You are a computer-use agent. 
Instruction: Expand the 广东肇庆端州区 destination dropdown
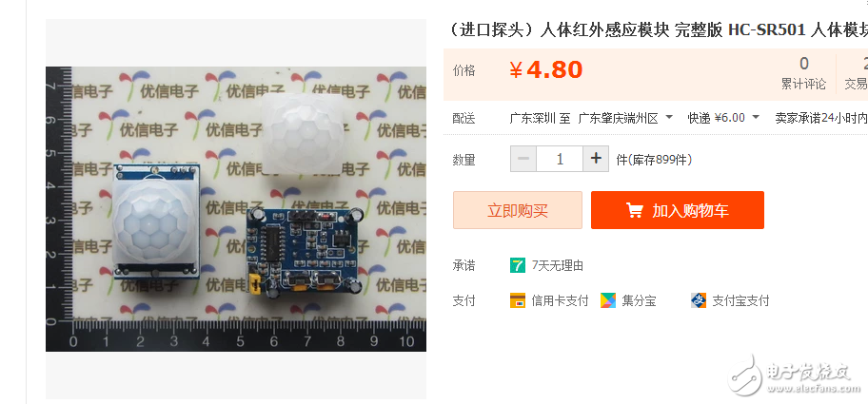coord(625,118)
